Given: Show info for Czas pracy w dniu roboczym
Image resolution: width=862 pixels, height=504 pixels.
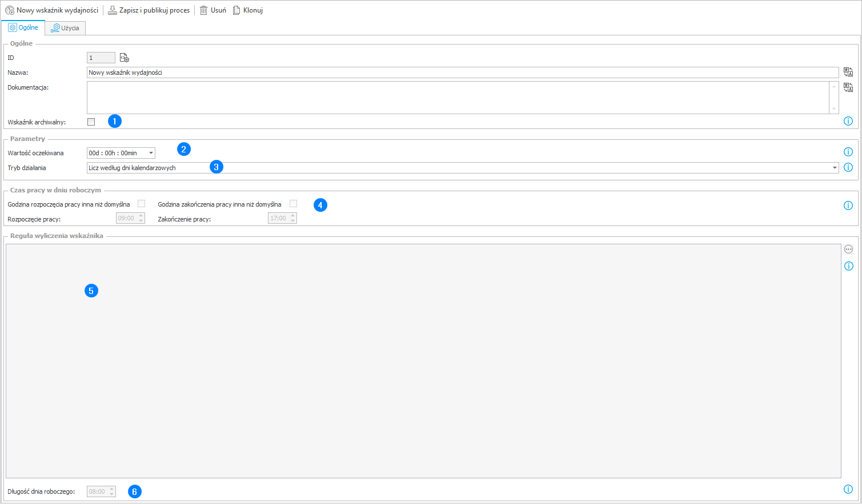Looking at the screenshot, I should click(x=848, y=205).
